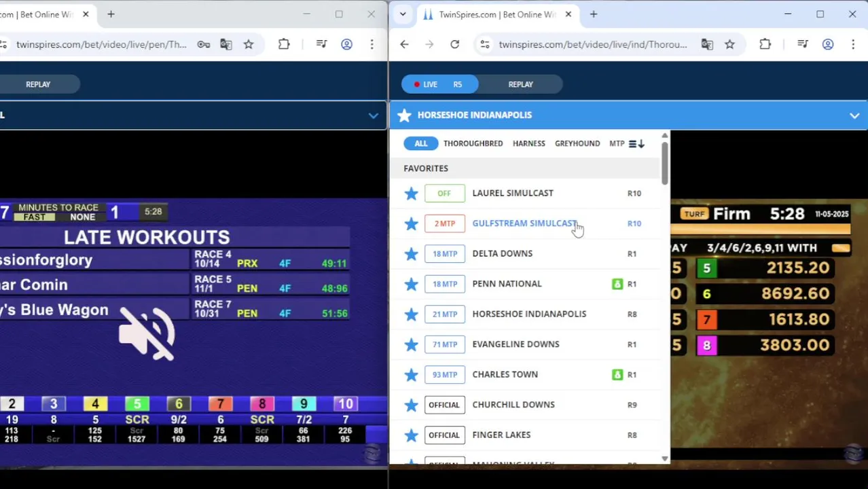The image size is (868, 489).
Task: Click green money icon beside Penn National
Action: coord(617,284)
